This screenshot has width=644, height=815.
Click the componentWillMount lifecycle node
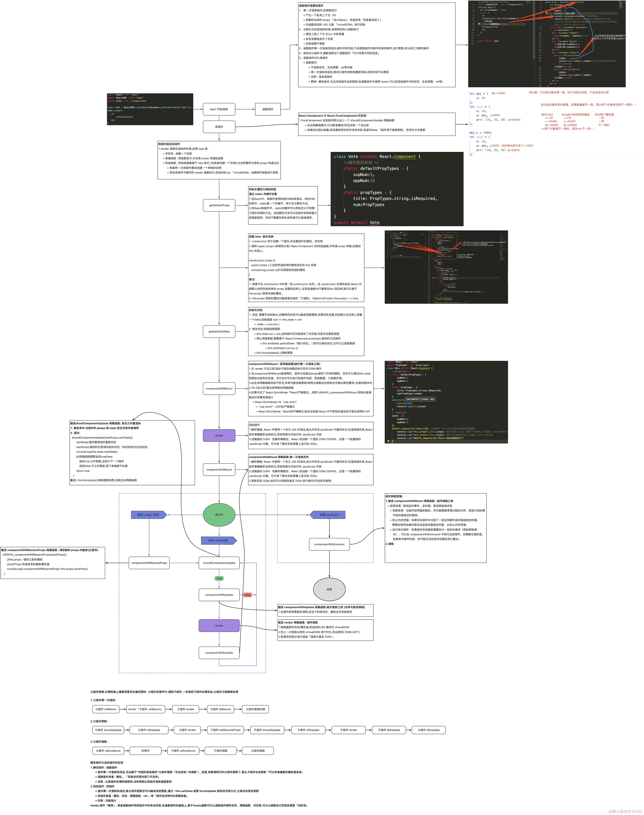click(x=219, y=388)
